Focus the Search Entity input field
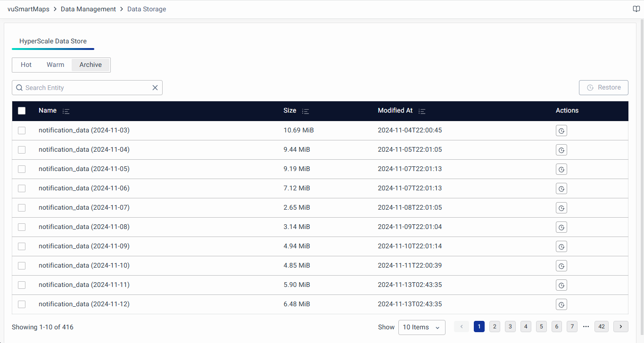 click(85, 88)
